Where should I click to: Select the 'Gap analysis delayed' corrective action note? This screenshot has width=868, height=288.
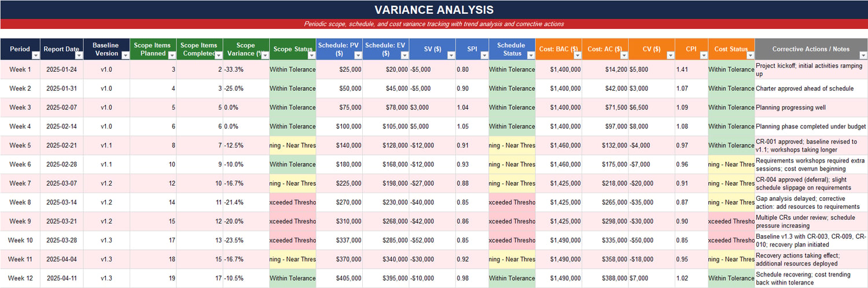(x=811, y=202)
